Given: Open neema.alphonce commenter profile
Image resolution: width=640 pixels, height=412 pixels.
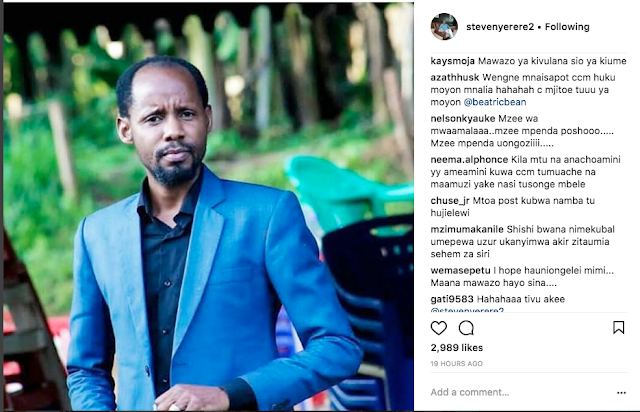Looking at the screenshot, I should (x=469, y=160).
